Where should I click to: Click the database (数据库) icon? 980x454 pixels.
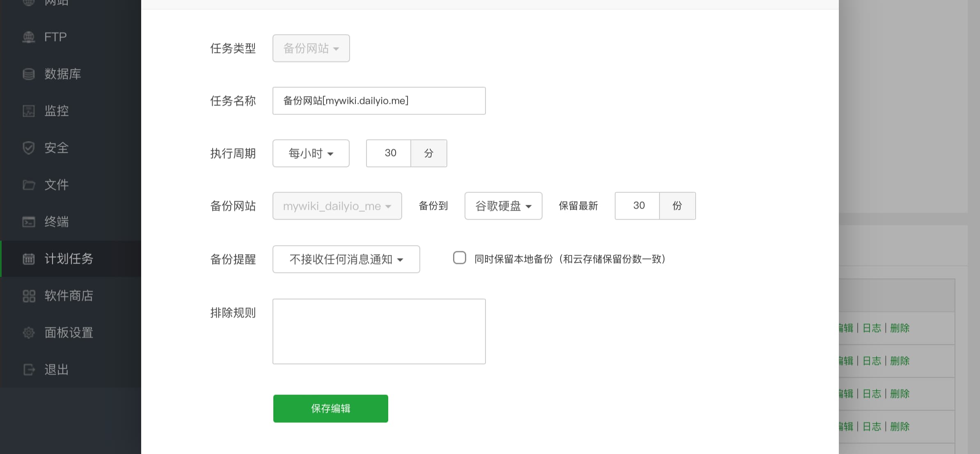pos(28,74)
